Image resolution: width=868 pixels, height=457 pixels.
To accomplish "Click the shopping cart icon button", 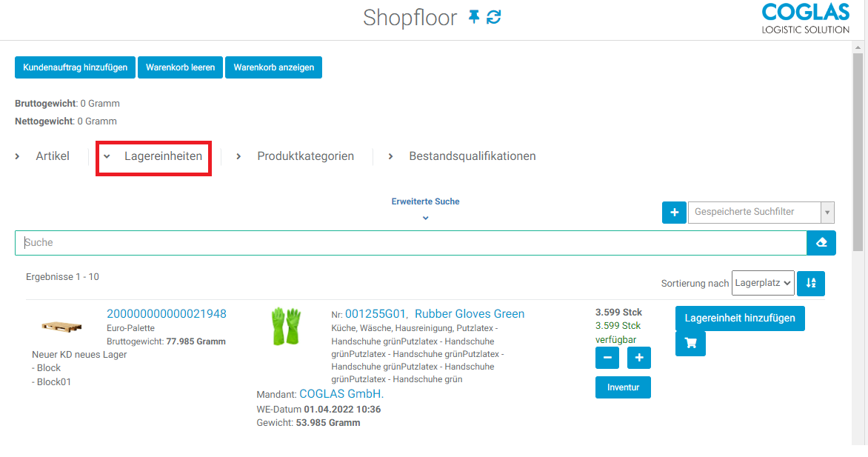I will 690,344.
